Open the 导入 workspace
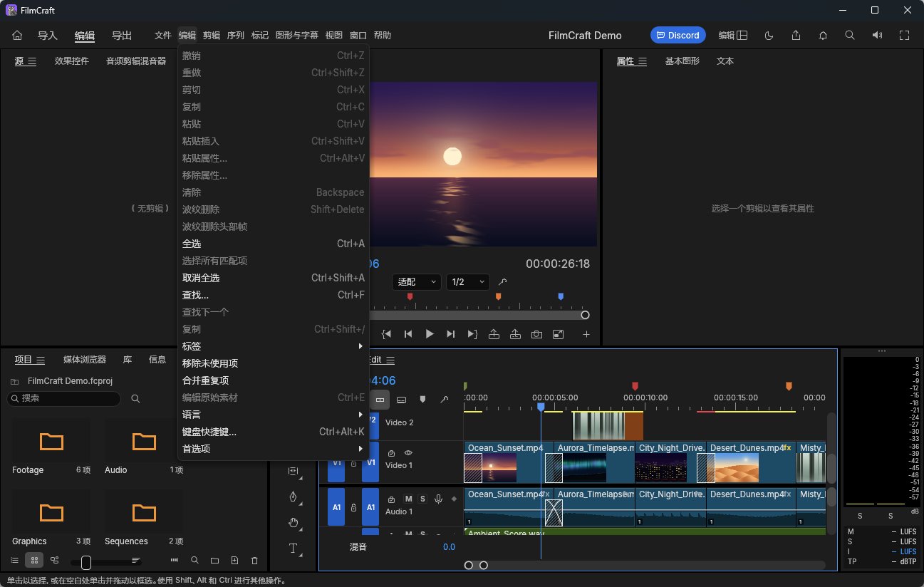The height and width of the screenshot is (587, 924). click(48, 36)
